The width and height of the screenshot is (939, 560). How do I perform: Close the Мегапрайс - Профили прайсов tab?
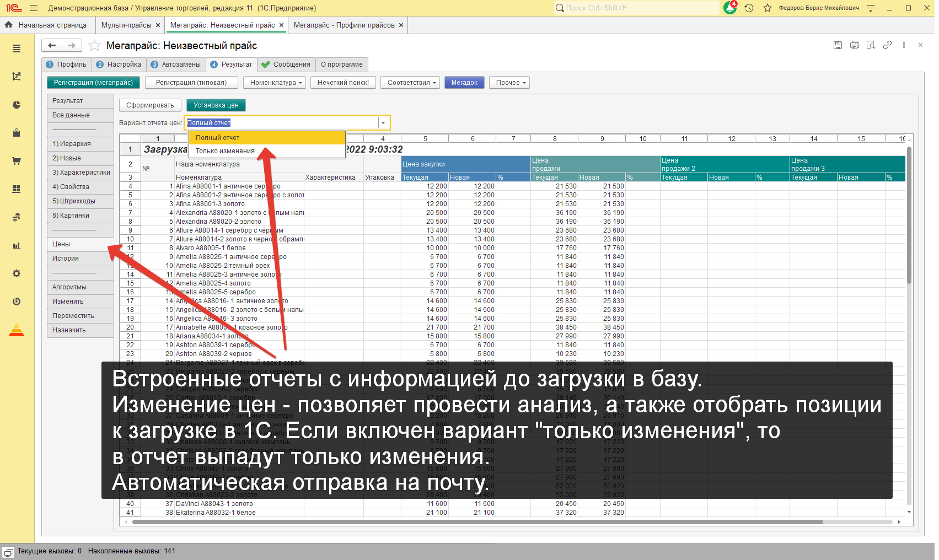pyautogui.click(x=401, y=25)
